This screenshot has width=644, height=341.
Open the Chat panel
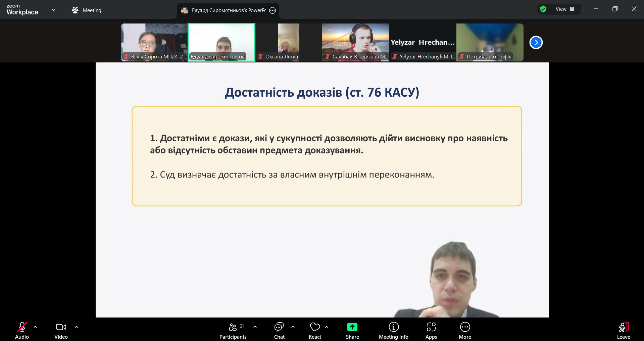point(279,331)
